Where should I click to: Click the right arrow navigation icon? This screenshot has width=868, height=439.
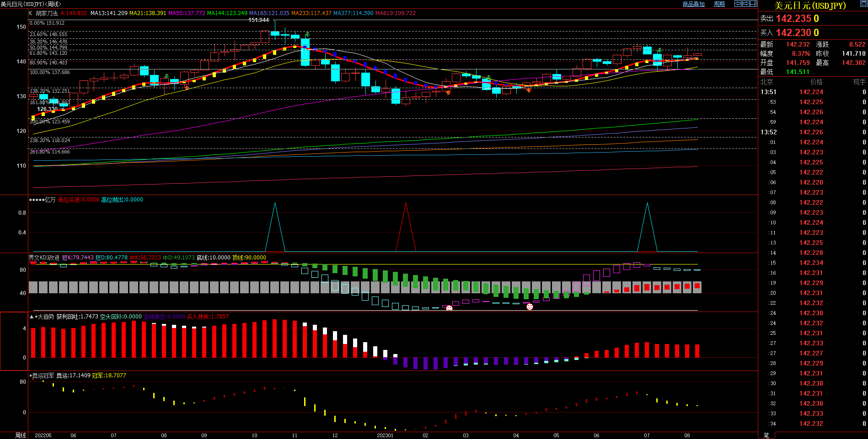click(x=745, y=4)
